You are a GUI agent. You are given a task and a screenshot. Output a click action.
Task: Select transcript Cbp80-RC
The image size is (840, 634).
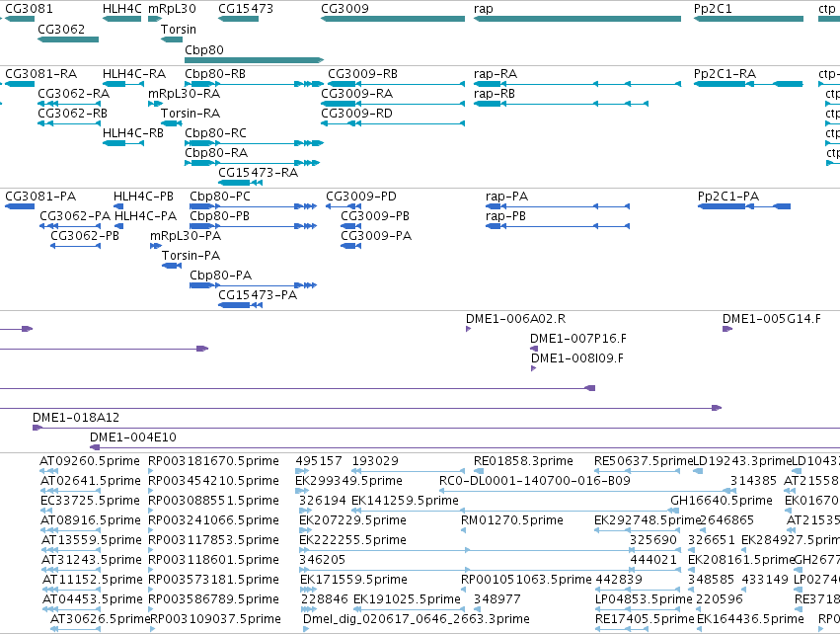click(215, 133)
